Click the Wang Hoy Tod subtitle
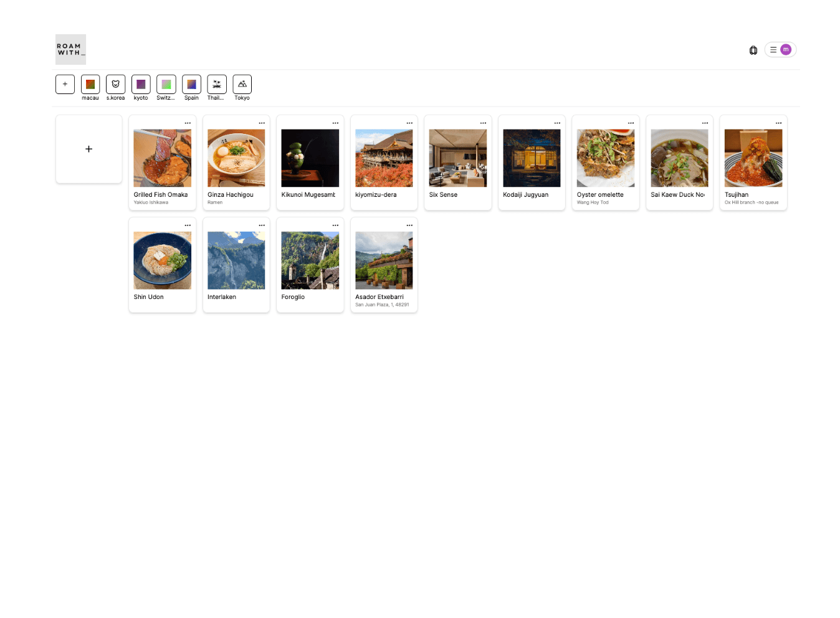Screen dimensions: 840x618 [x=593, y=202]
